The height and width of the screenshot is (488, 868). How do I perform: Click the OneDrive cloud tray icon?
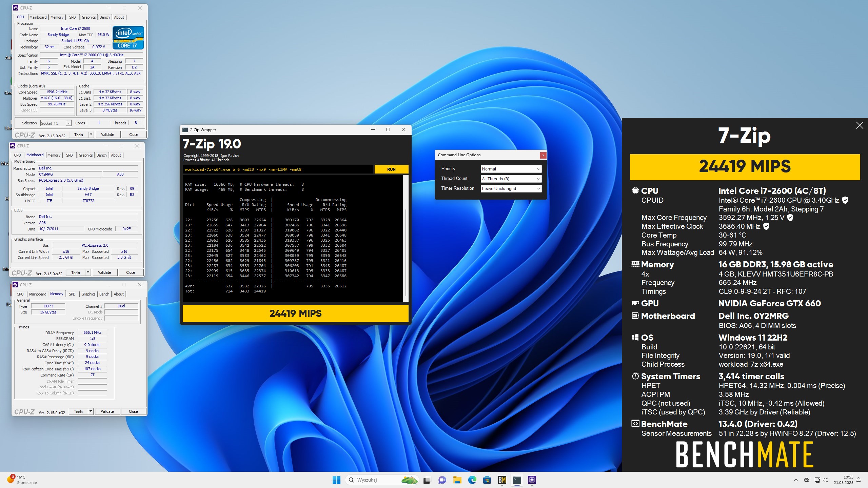807,480
